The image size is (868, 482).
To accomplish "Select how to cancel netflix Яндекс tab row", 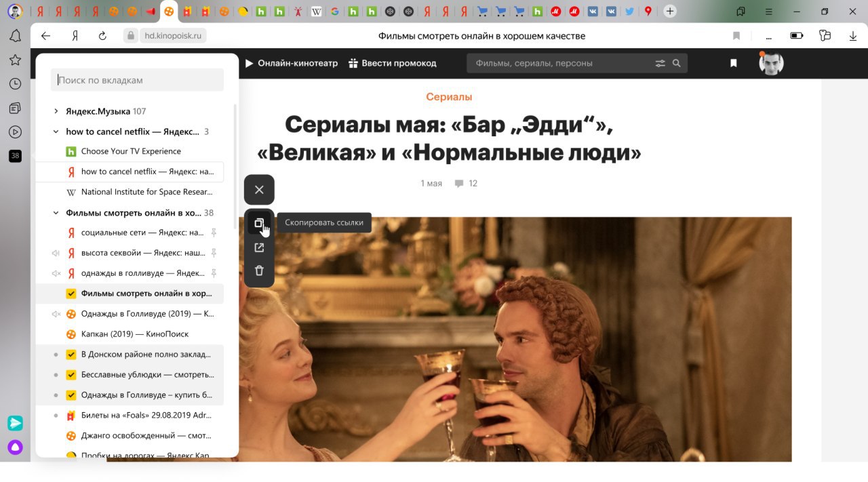I will [x=130, y=172].
